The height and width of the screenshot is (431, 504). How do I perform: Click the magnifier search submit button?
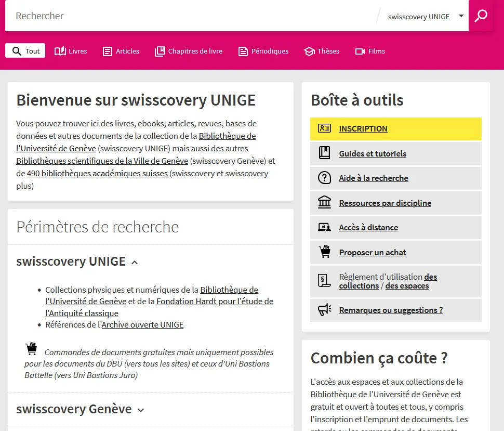tap(481, 16)
